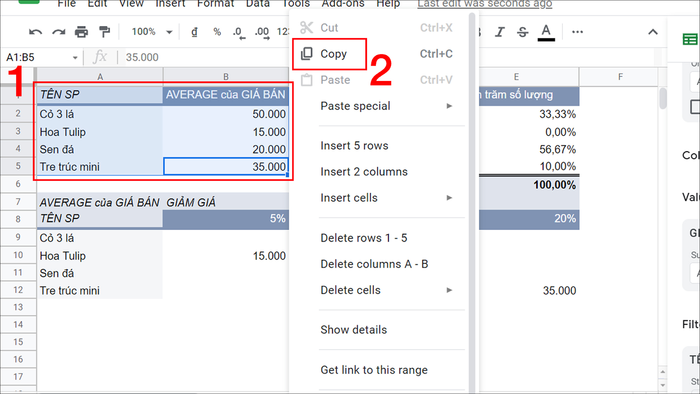Select the Paint format tool
The image size is (700, 394).
click(x=104, y=32)
